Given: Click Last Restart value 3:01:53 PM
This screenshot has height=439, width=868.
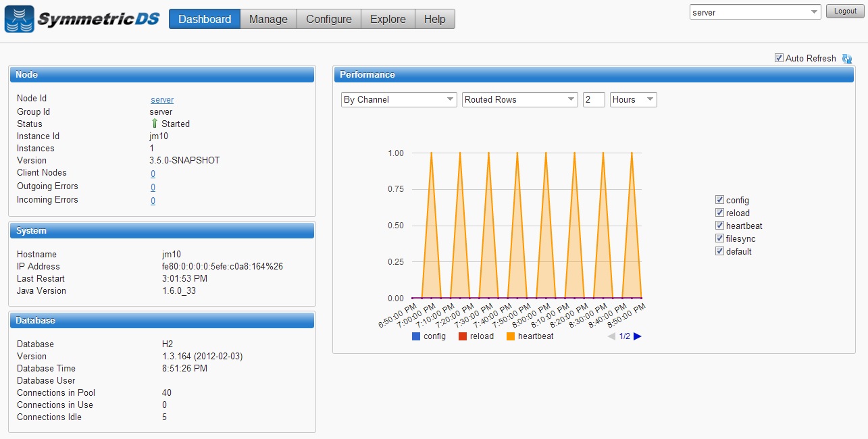Looking at the screenshot, I should pos(184,279).
